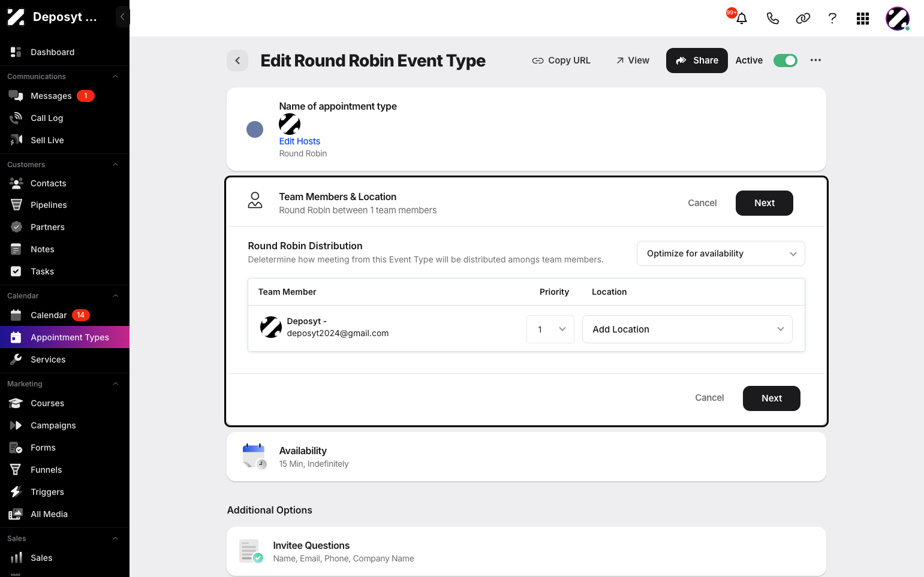This screenshot has width=924, height=577.
Task: Open Contacts in the sidebar
Action: 65,183
